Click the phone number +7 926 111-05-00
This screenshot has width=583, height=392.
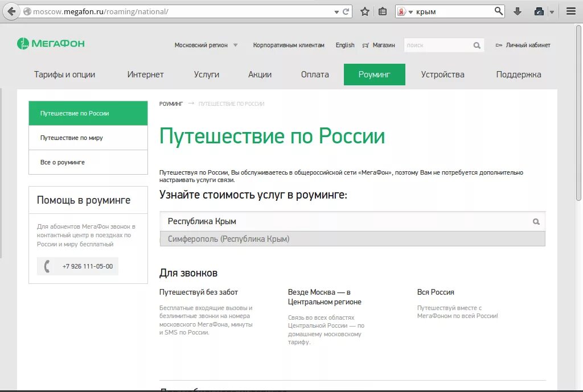click(88, 266)
